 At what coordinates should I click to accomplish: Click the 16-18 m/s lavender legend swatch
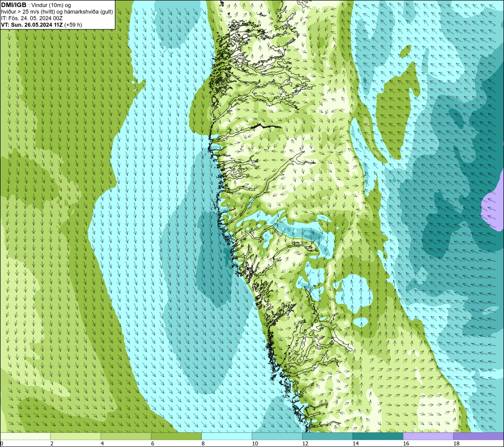pos(428,436)
